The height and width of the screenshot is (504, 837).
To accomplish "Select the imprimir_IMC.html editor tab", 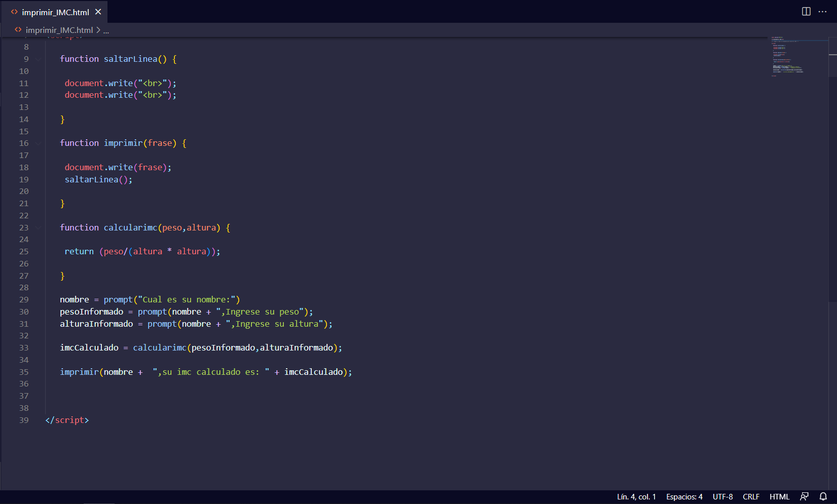I will tap(55, 12).
